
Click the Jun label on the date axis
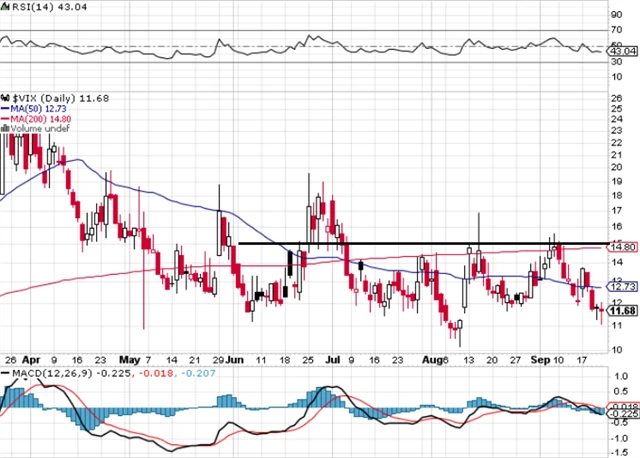pyautogui.click(x=236, y=357)
